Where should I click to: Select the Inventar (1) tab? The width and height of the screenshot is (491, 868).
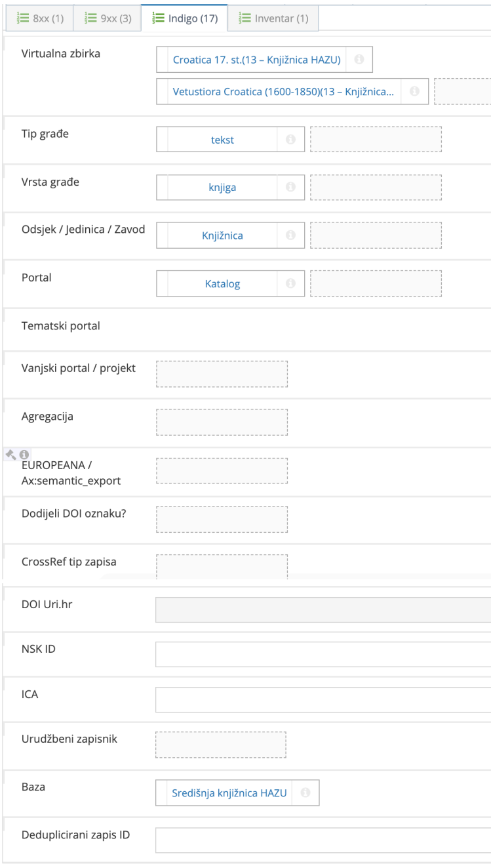click(x=273, y=18)
